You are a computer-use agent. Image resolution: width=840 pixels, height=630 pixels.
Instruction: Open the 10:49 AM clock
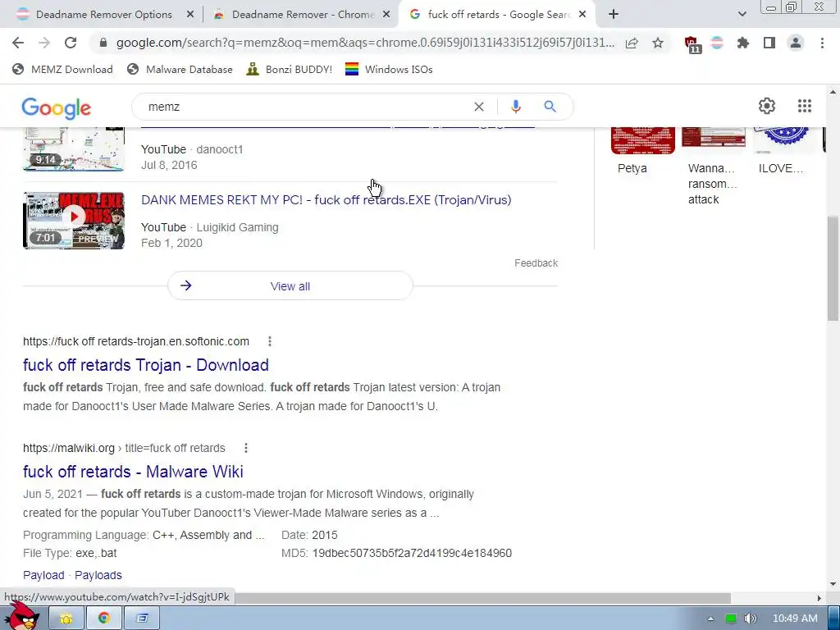point(795,619)
